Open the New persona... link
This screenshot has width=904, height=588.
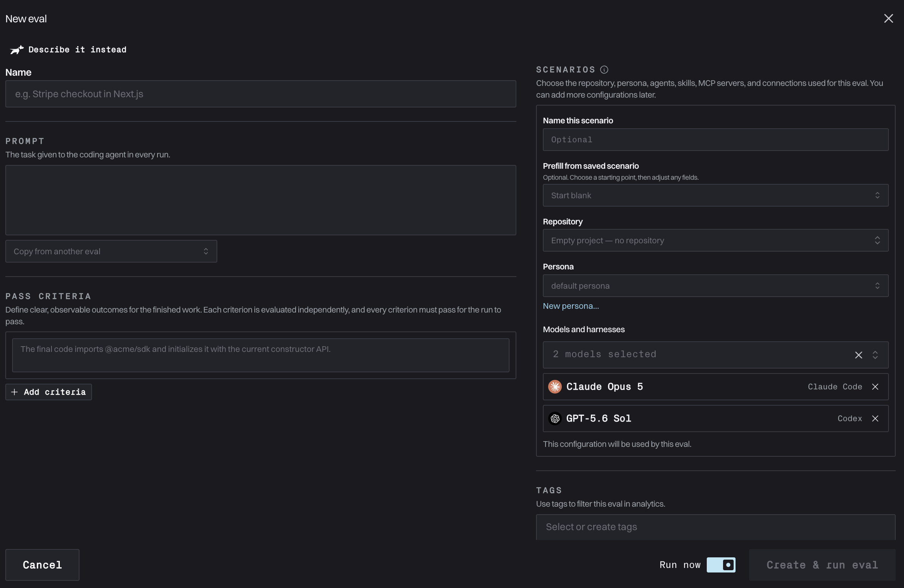[x=570, y=306]
